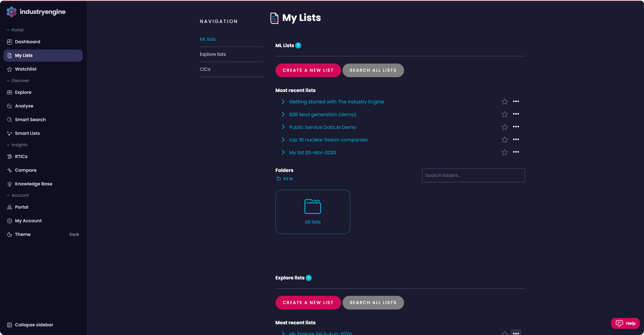Click the Smart Lists sparkle icon
Image resolution: width=644 pixels, height=335 pixels.
click(x=10, y=133)
